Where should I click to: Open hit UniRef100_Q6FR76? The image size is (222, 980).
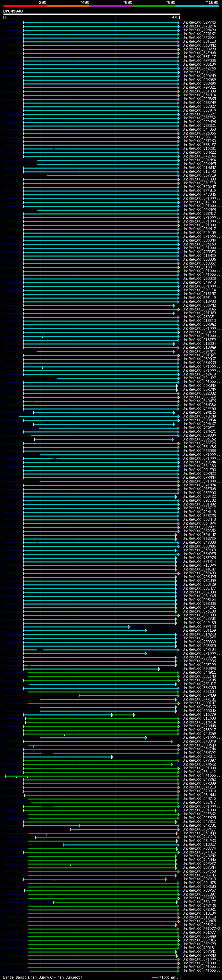199,558
